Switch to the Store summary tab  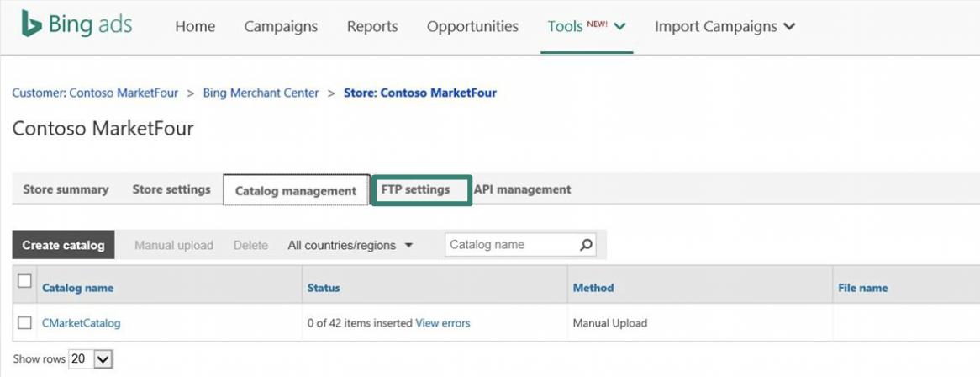point(66,189)
